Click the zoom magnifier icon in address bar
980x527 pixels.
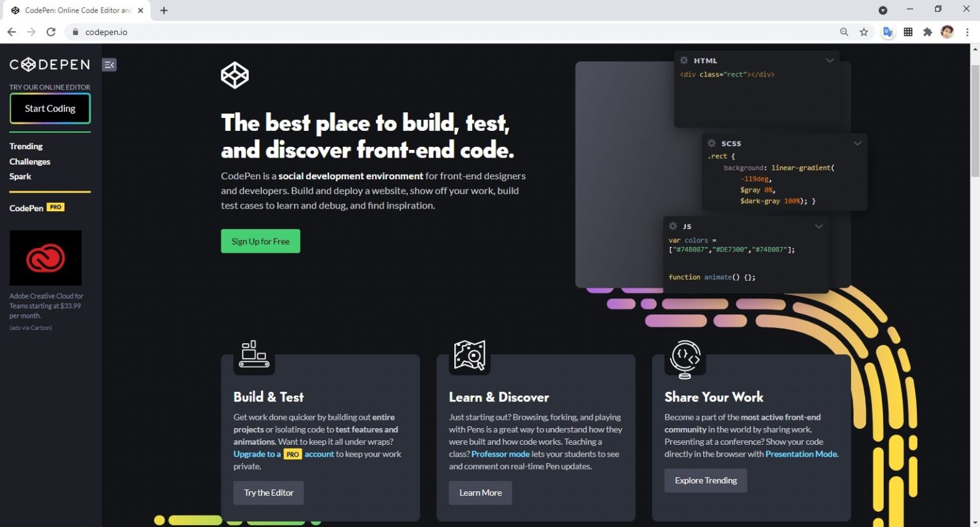844,32
